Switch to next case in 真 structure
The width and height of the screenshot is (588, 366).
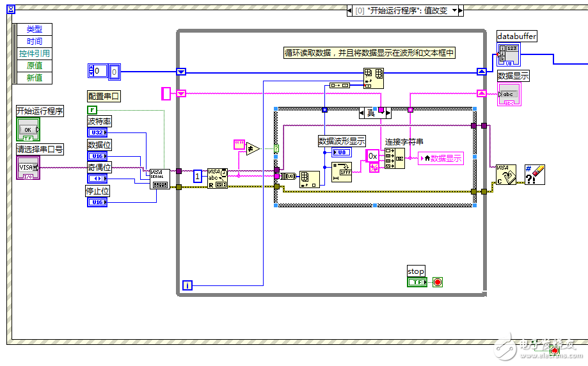[388, 113]
